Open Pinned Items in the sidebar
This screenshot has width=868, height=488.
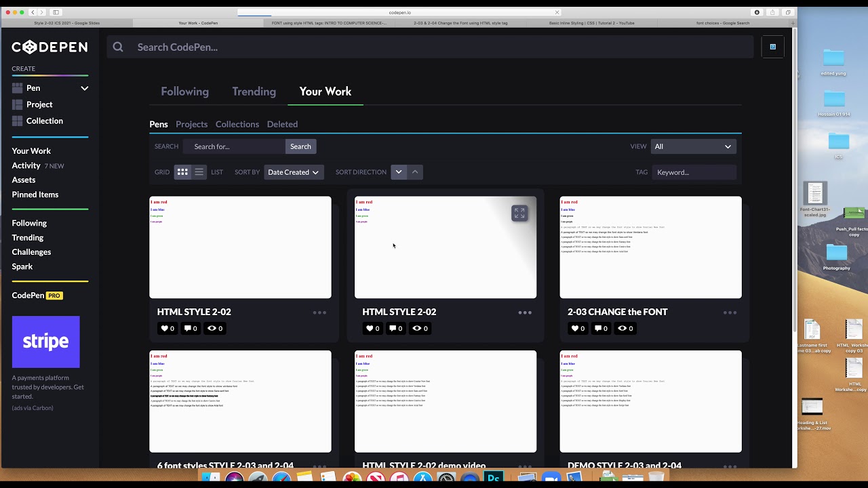(35, 195)
